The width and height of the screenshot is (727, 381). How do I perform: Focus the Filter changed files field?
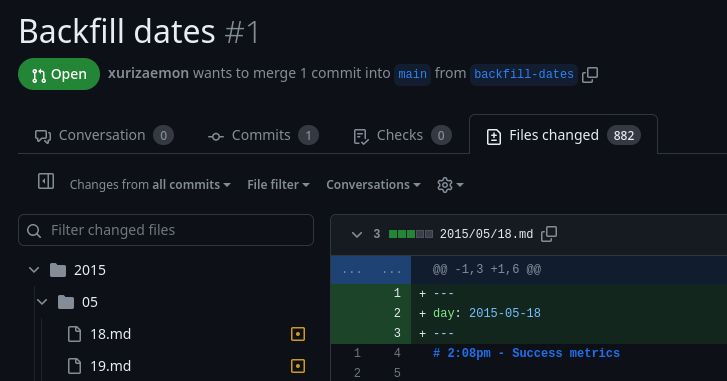point(166,230)
